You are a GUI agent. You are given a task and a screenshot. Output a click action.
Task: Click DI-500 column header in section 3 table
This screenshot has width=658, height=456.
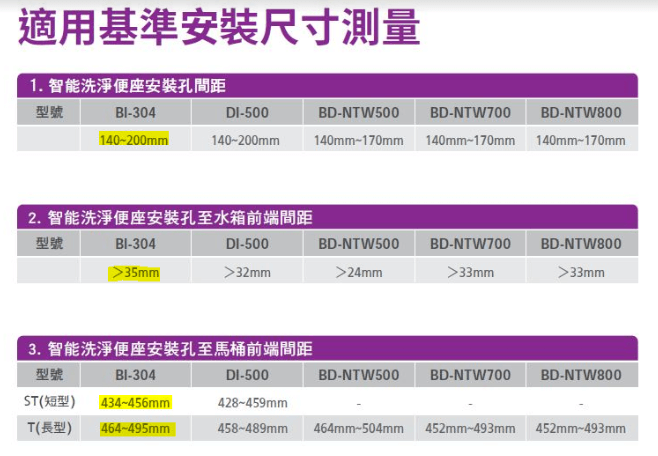coord(247,375)
